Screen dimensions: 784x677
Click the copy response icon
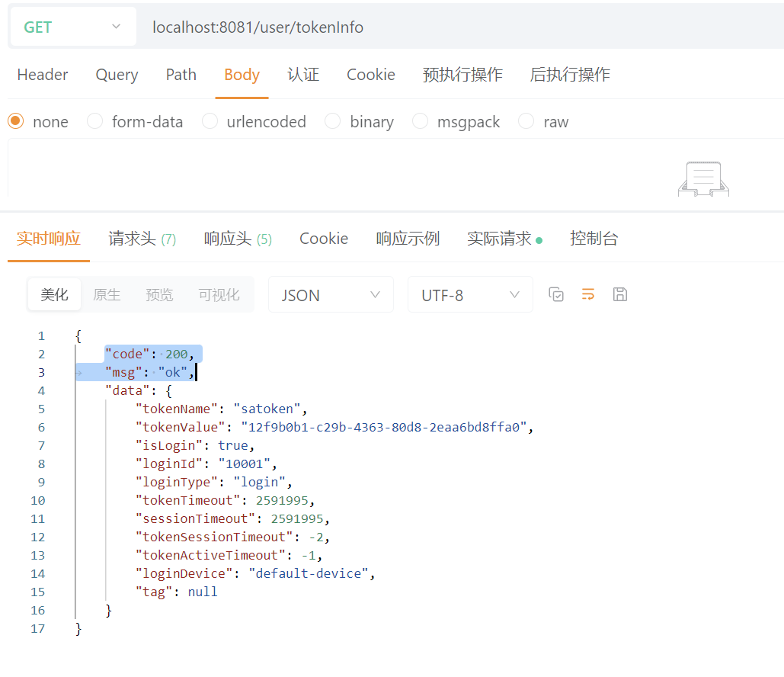556,294
